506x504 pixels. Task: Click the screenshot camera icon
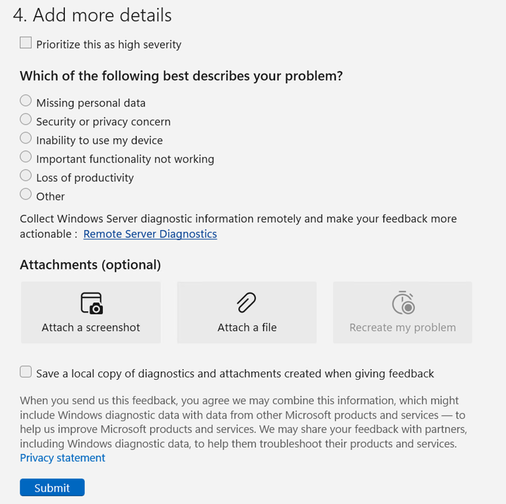(x=92, y=303)
